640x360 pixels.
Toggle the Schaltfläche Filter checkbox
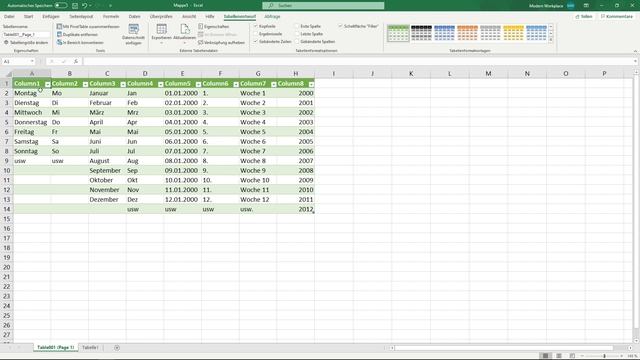[340, 26]
